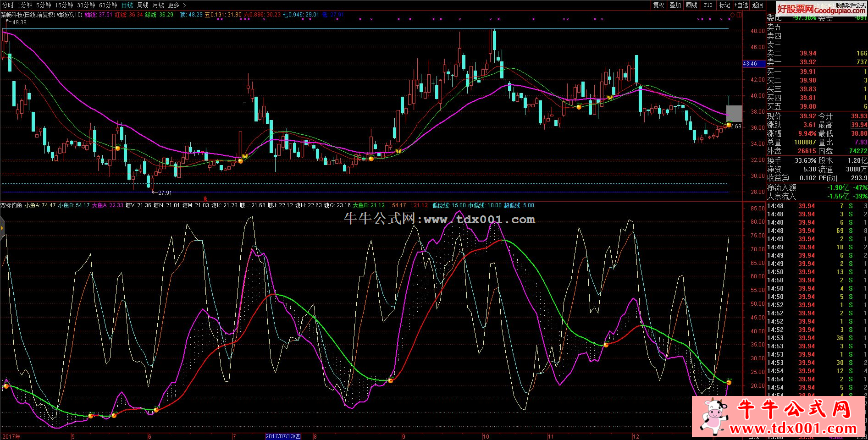This screenshot has height=440, width=868.
Task: Click the 净流入额 -1.90亿 row
Action: tap(817, 187)
